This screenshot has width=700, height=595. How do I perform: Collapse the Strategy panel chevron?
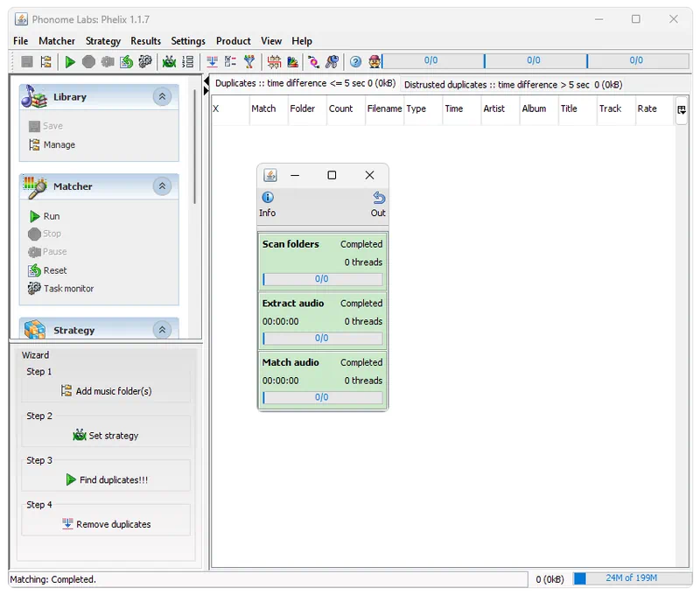tap(162, 330)
